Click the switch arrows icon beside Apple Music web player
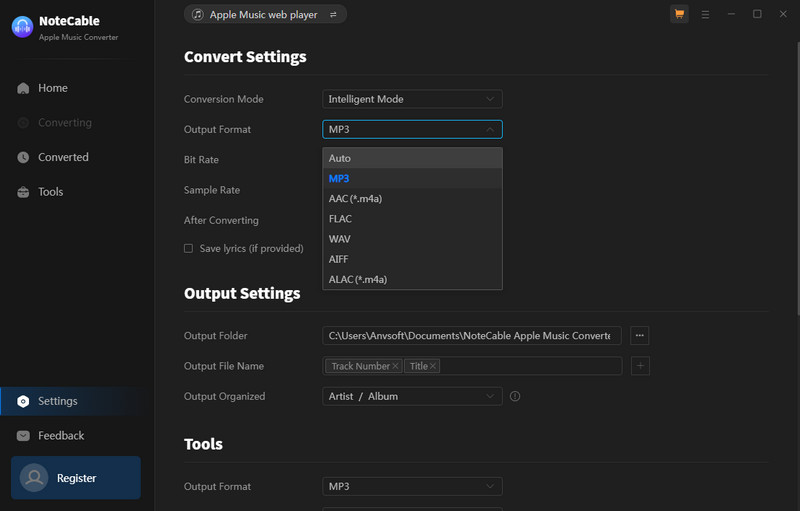This screenshot has height=511, width=800. 333,15
